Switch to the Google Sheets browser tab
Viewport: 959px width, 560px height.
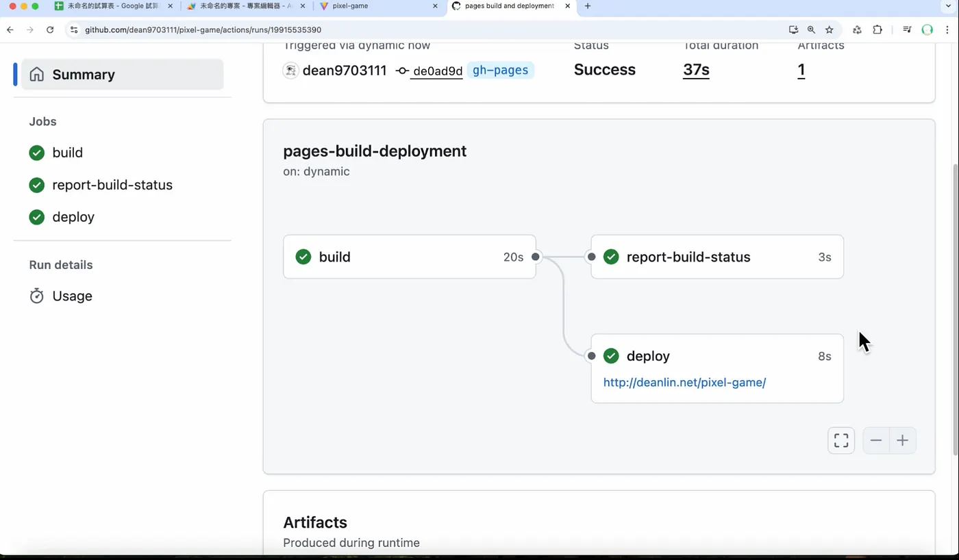tap(113, 6)
